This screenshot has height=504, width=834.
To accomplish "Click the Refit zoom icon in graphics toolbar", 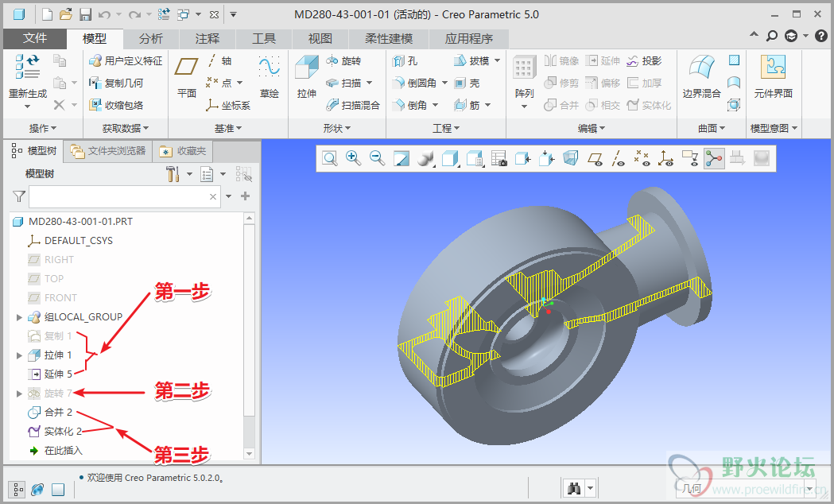I will click(x=330, y=158).
